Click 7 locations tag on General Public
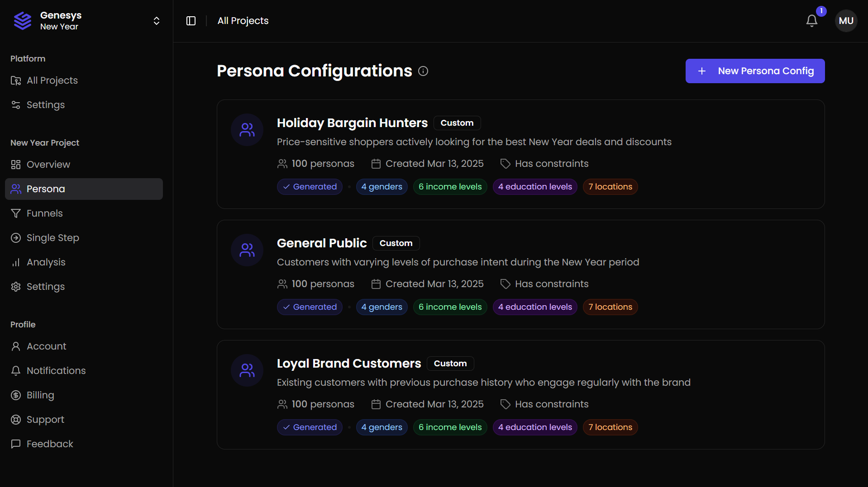Viewport: 868px width, 487px height. 610,307
